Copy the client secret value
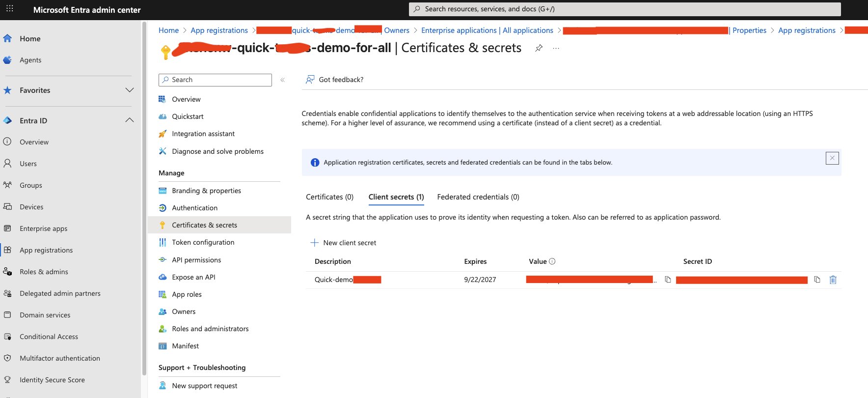This screenshot has width=868, height=398. pyautogui.click(x=668, y=280)
